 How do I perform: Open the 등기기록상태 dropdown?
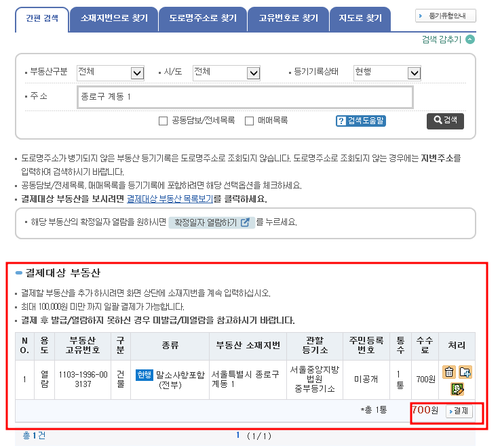387,73
